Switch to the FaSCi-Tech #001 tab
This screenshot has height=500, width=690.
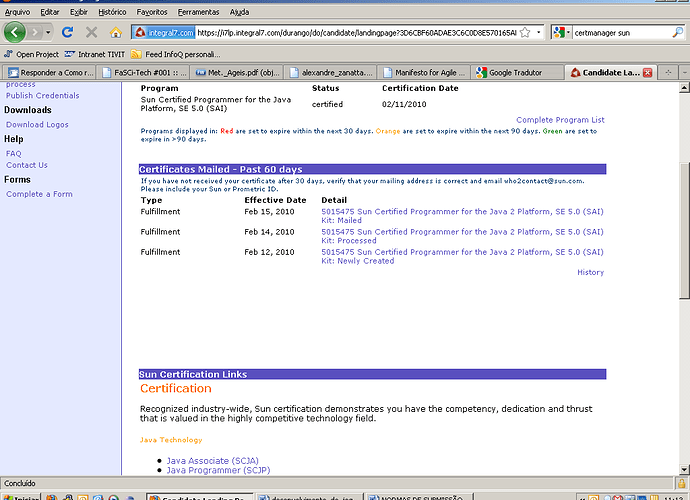click(144, 73)
